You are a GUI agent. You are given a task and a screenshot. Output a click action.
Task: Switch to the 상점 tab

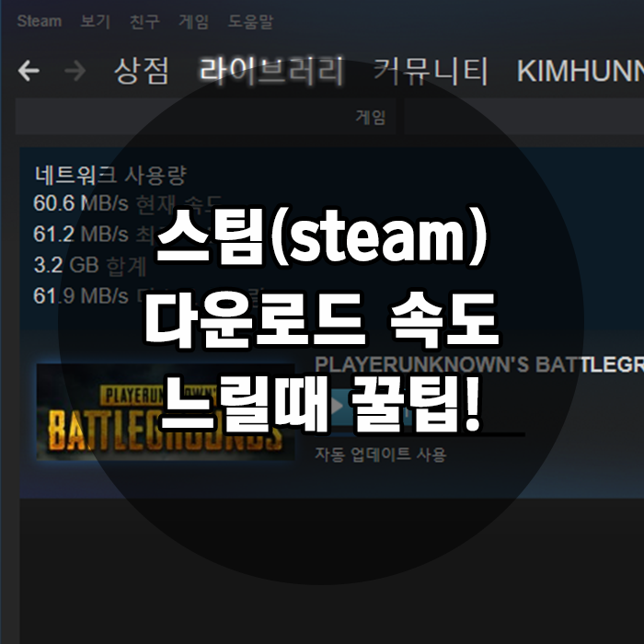[x=142, y=71]
